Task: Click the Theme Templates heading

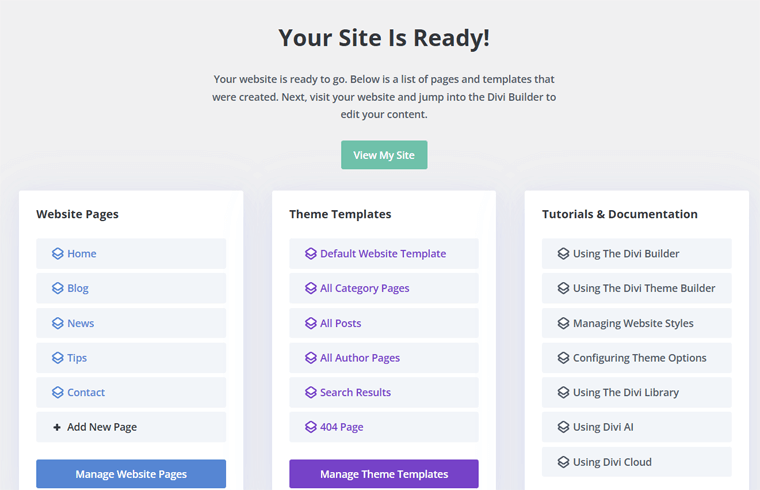Action: tap(340, 214)
